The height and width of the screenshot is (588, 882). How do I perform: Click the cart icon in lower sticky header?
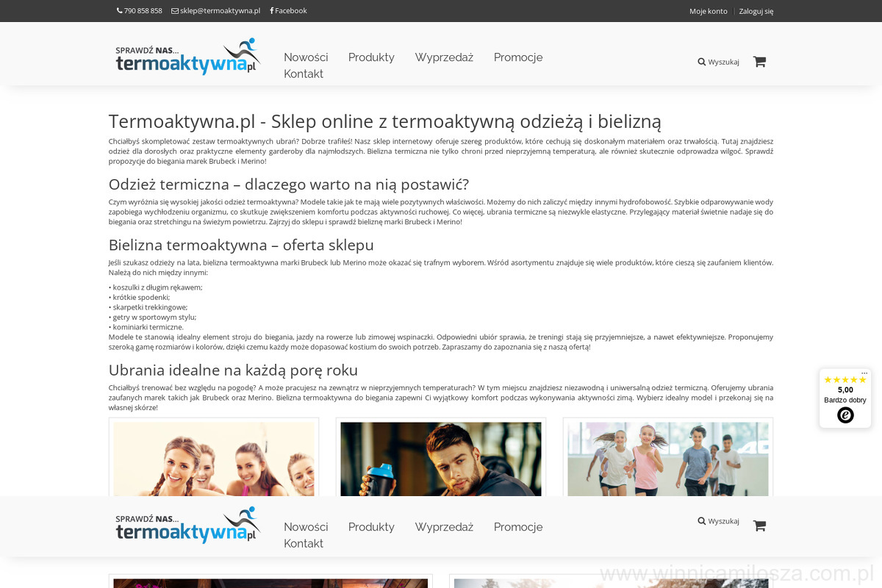(x=759, y=526)
